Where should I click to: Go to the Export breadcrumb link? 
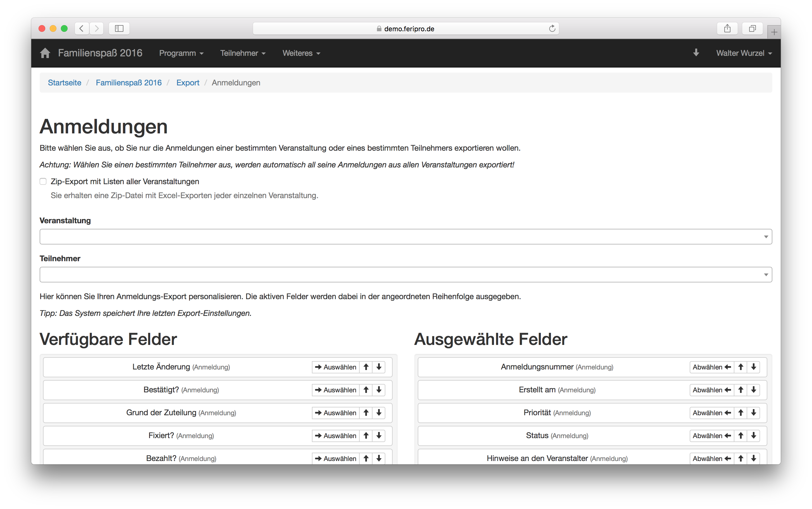188,83
